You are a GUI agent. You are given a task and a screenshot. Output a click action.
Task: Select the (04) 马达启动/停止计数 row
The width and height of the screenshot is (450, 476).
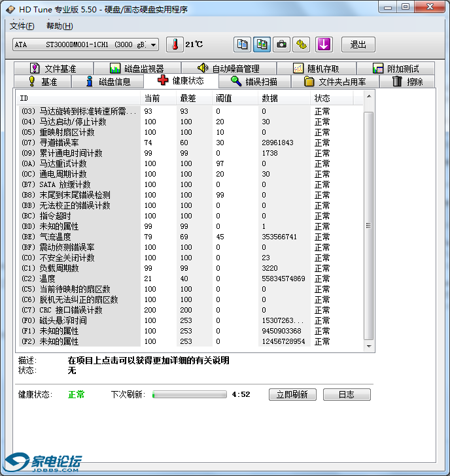click(x=190, y=122)
